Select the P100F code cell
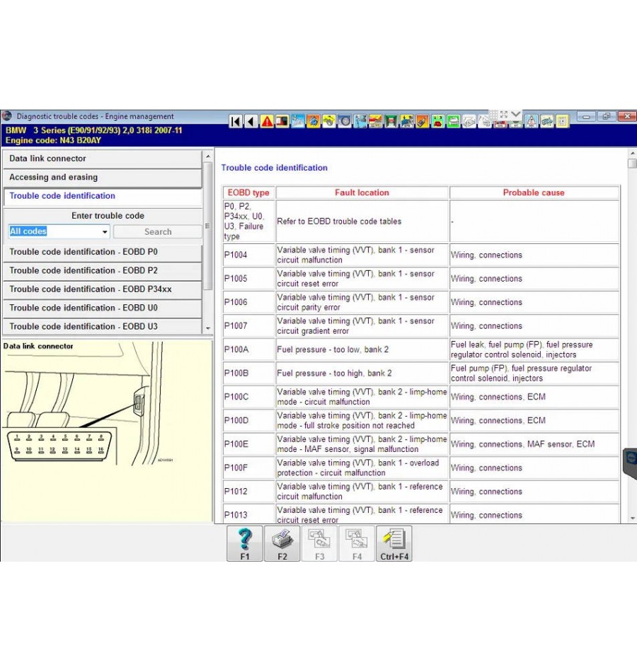637x672 pixels. (249, 468)
